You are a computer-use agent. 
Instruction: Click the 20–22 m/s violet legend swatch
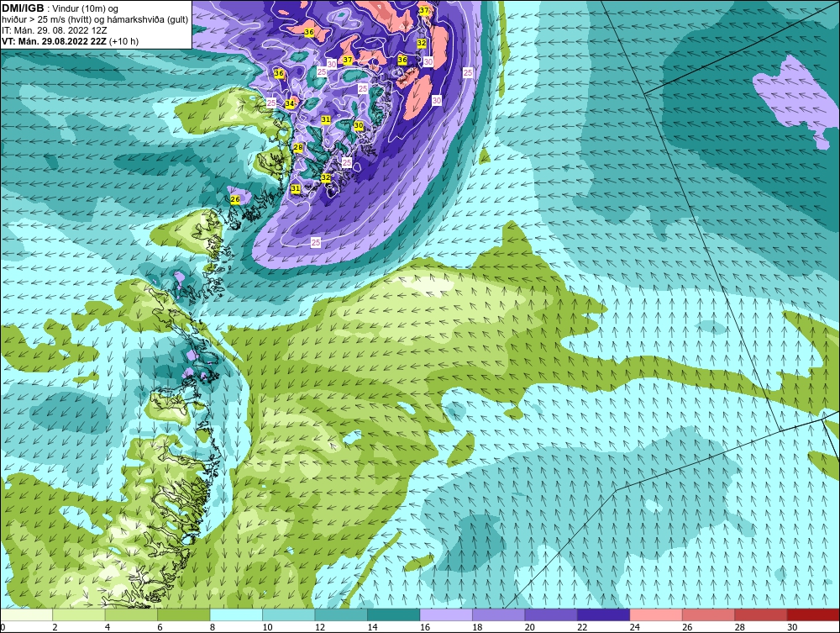click(x=551, y=615)
